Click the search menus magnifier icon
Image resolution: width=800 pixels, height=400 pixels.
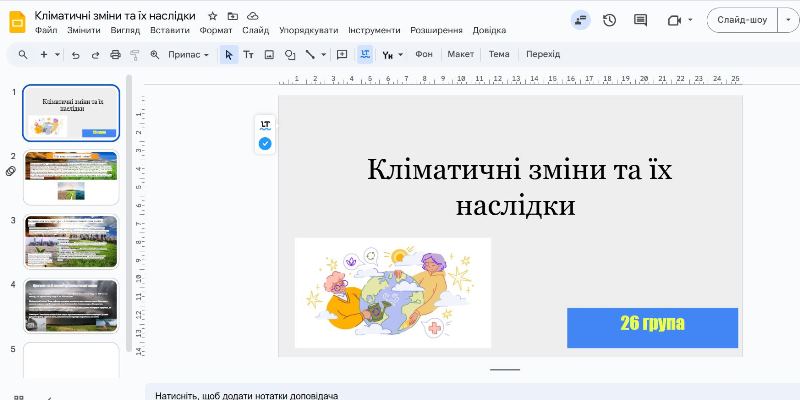point(24,54)
